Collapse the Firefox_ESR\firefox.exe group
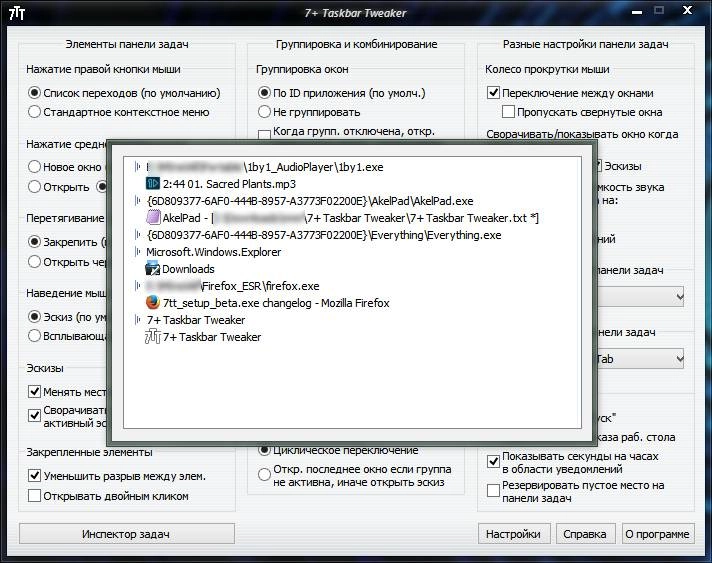The image size is (712, 563). coord(137,286)
